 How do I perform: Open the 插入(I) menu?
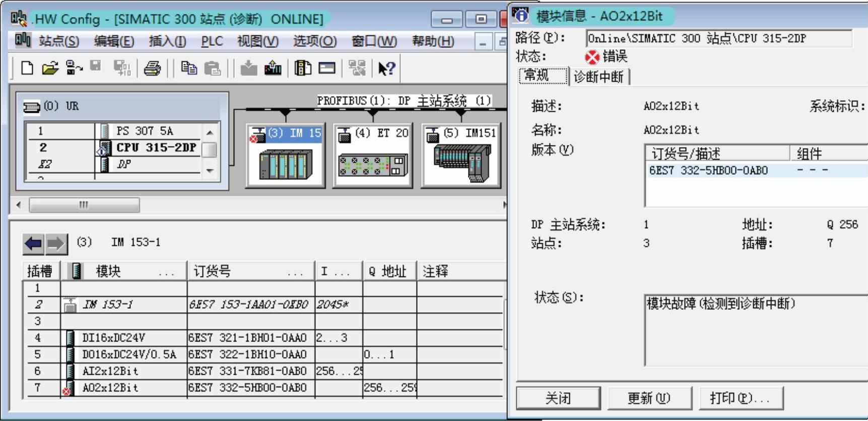point(167,41)
